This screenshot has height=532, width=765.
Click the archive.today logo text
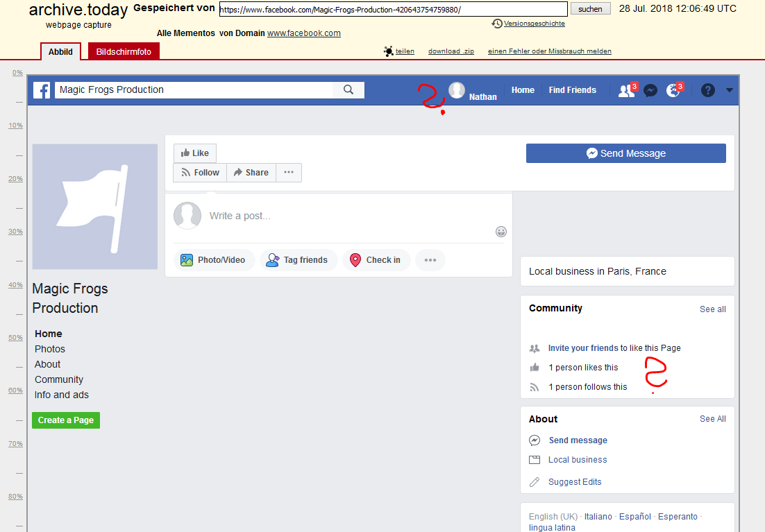click(x=78, y=10)
